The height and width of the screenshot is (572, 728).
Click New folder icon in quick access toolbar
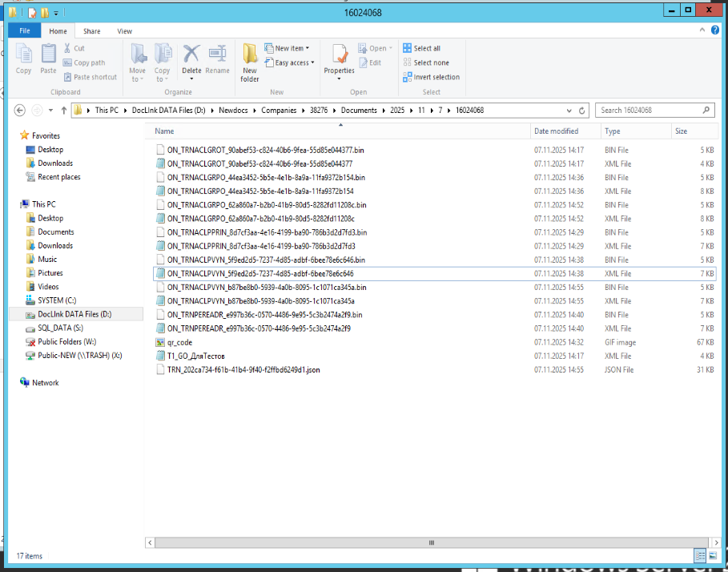[x=45, y=13]
